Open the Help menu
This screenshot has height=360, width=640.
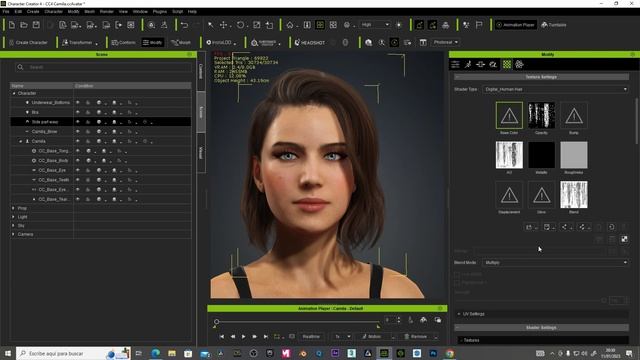pyautogui.click(x=192, y=11)
